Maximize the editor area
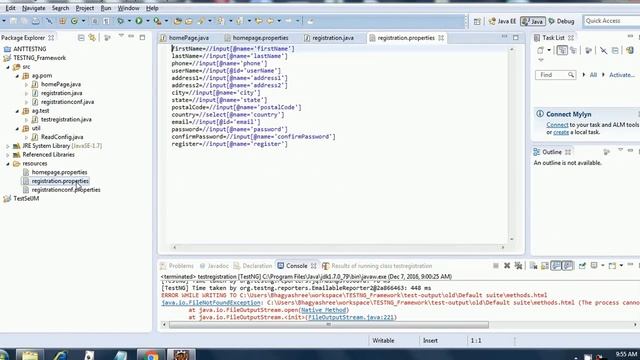This screenshot has height=360, width=640. (x=516, y=38)
